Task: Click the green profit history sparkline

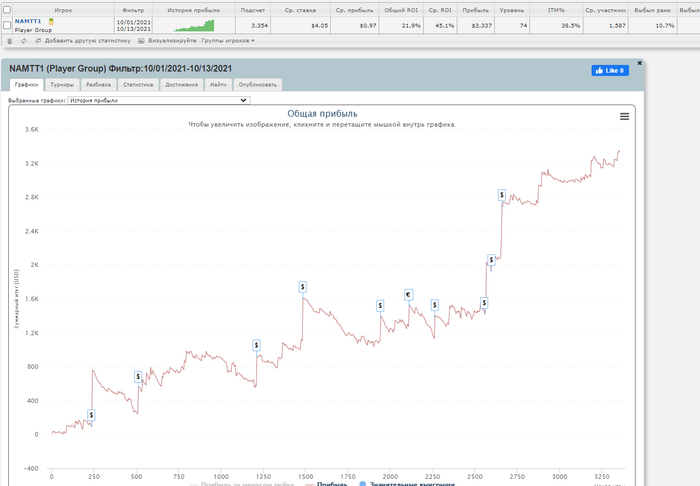Action: [x=194, y=25]
